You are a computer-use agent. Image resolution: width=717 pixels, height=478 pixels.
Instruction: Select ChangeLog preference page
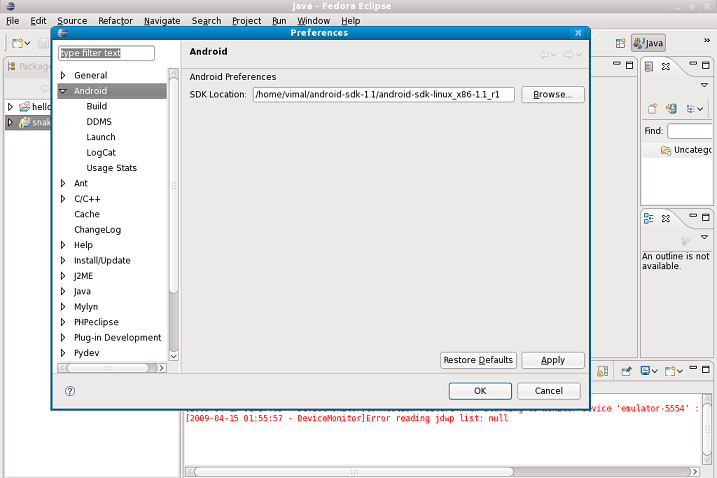tap(98, 230)
